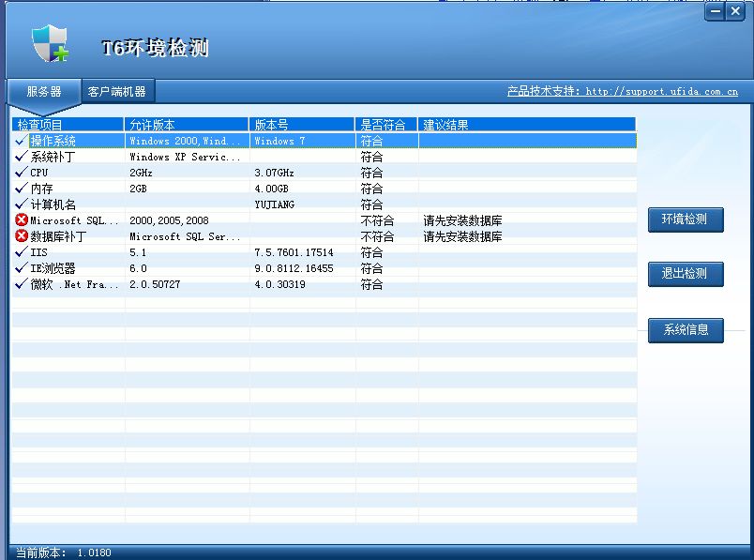Click the check icon beside 内存

tap(21, 189)
